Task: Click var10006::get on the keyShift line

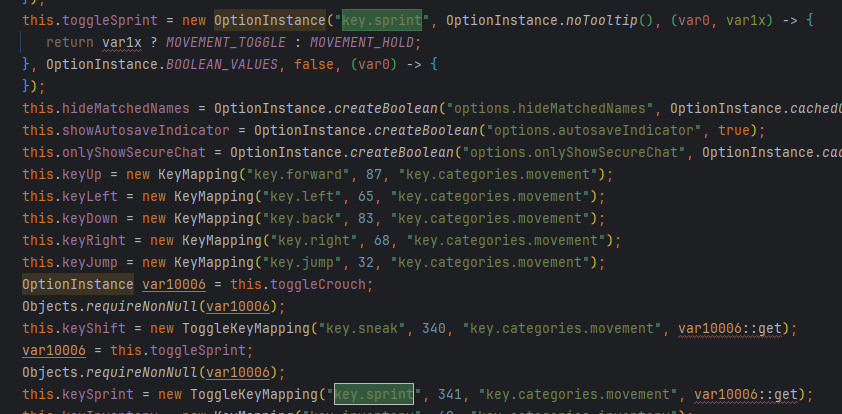Action: [x=730, y=329]
